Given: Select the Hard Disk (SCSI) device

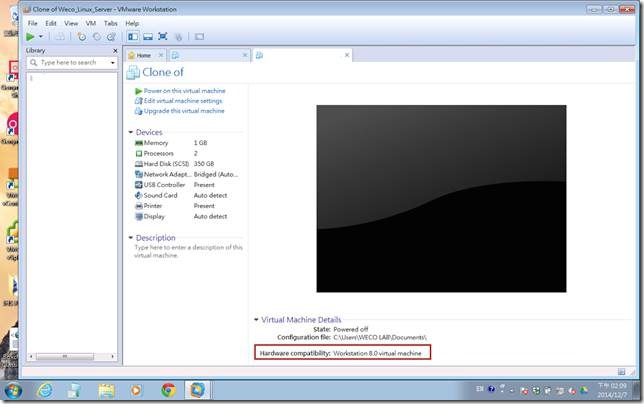Looking at the screenshot, I should point(187,164).
